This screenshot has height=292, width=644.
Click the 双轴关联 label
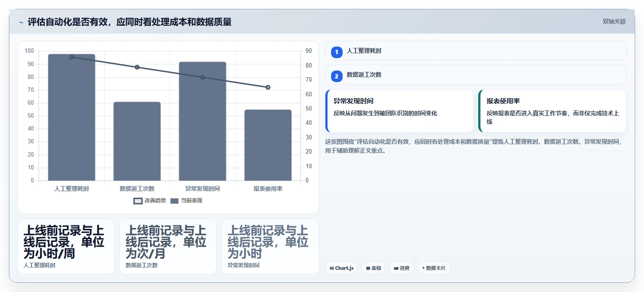click(x=614, y=22)
